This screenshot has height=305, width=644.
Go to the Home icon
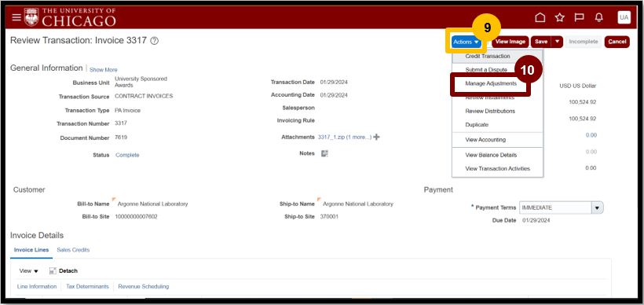pos(540,17)
